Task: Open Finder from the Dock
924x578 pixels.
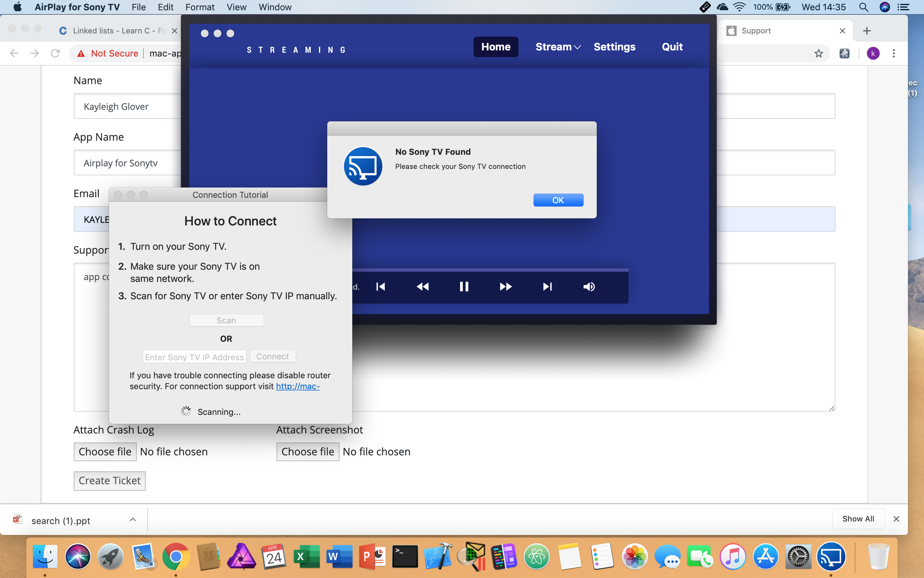Action: click(45, 556)
